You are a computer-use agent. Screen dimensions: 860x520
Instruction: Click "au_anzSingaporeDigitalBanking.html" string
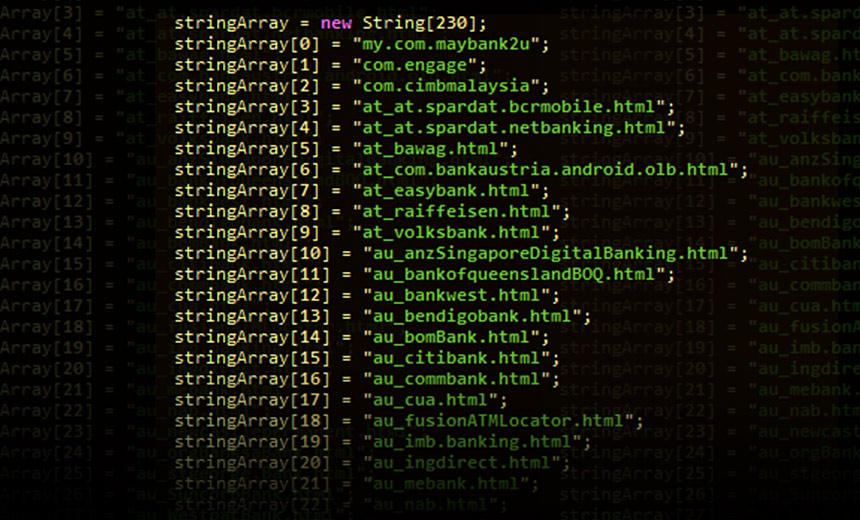(551, 253)
